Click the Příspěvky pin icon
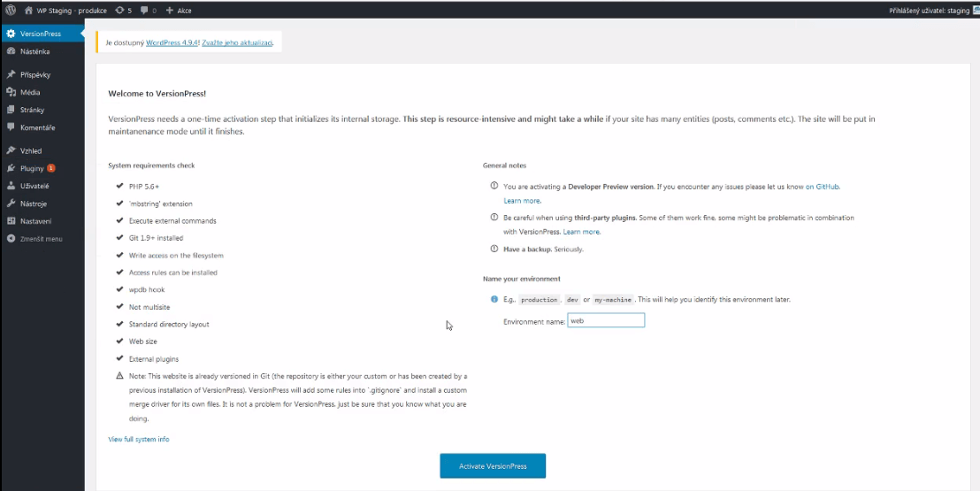The height and width of the screenshot is (491, 980). (11, 74)
